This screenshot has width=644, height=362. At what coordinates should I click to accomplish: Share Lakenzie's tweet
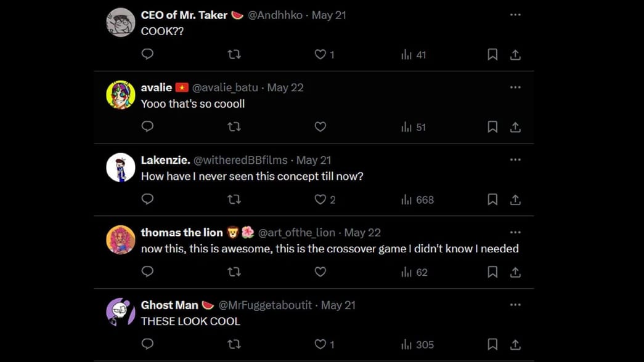pos(515,199)
